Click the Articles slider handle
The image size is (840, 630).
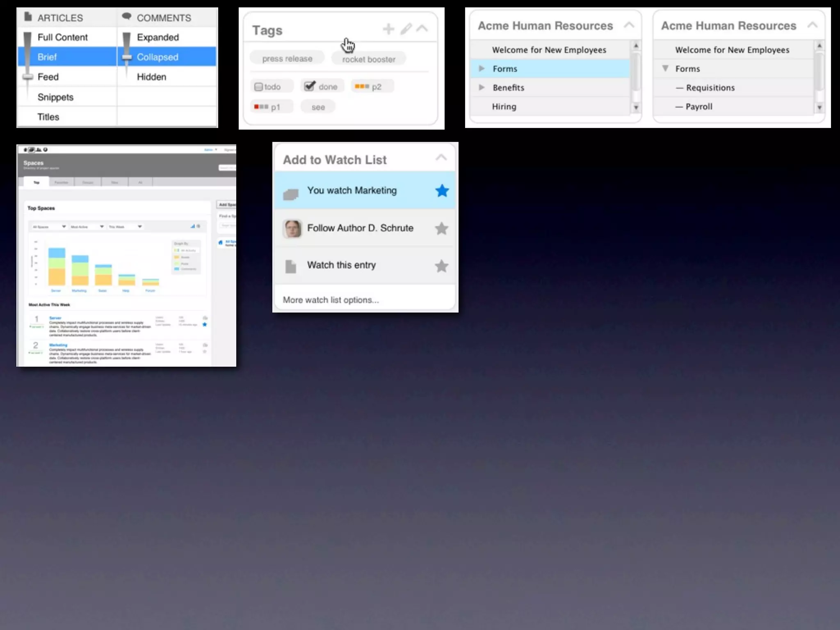[x=27, y=77]
